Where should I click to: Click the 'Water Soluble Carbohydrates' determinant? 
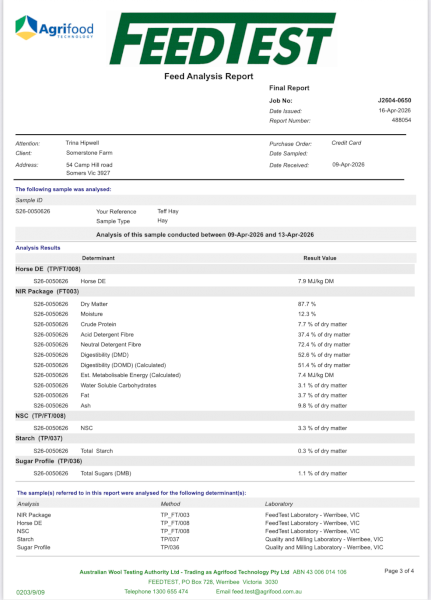click(x=118, y=385)
